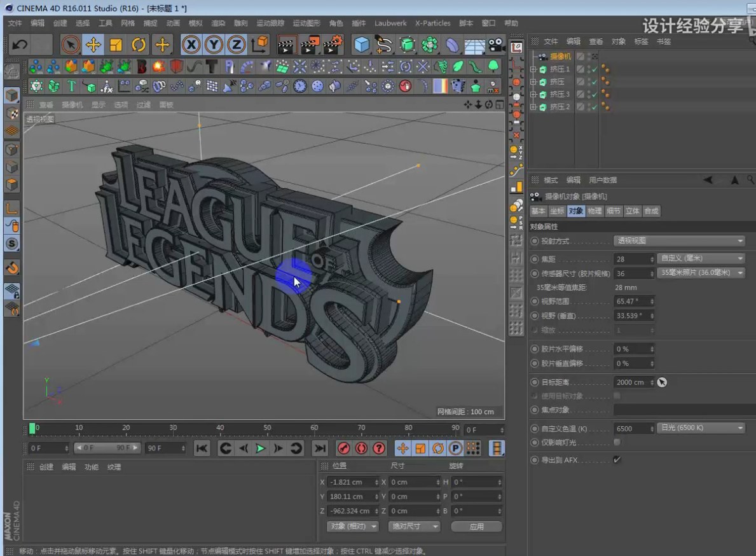Click the floor grid object icon
Image resolution: width=756 pixels, height=556 pixels.
pos(475,46)
